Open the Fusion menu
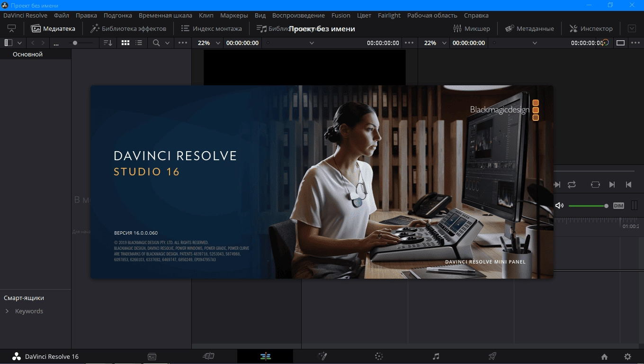 (341, 15)
